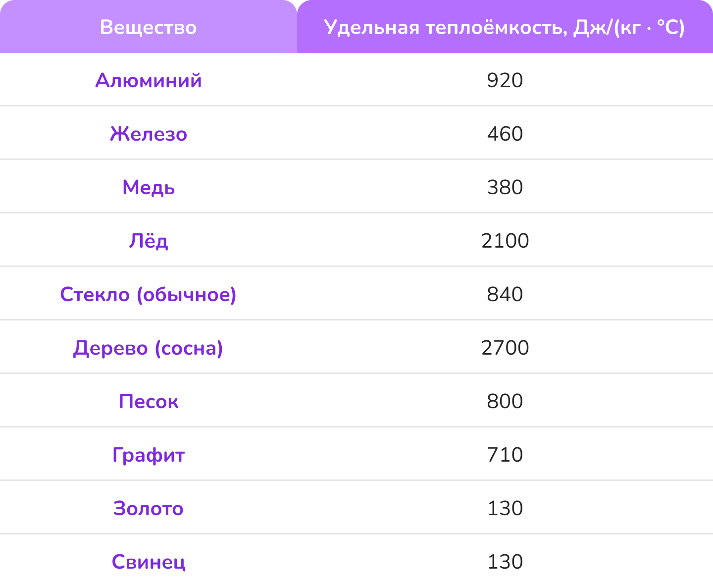Select the Золото row label

(149, 508)
